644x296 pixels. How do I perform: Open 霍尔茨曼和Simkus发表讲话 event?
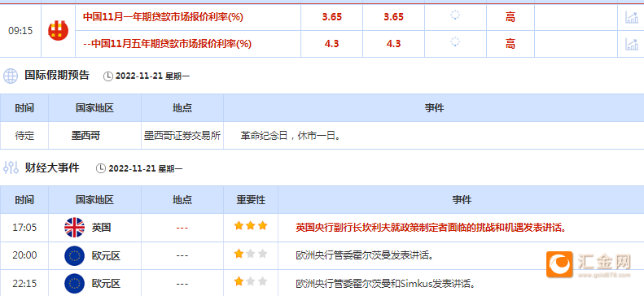coord(386,283)
